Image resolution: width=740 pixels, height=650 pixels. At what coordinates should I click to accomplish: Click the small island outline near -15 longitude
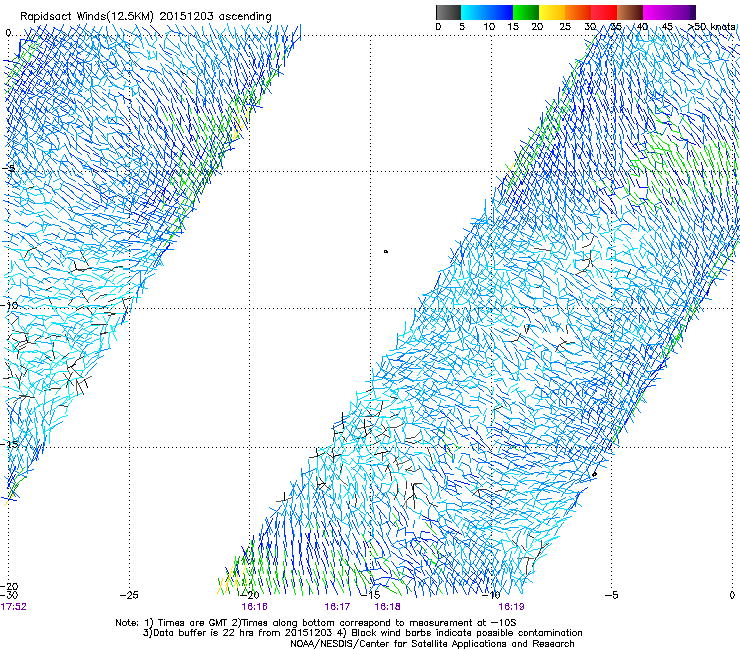pyautogui.click(x=386, y=252)
